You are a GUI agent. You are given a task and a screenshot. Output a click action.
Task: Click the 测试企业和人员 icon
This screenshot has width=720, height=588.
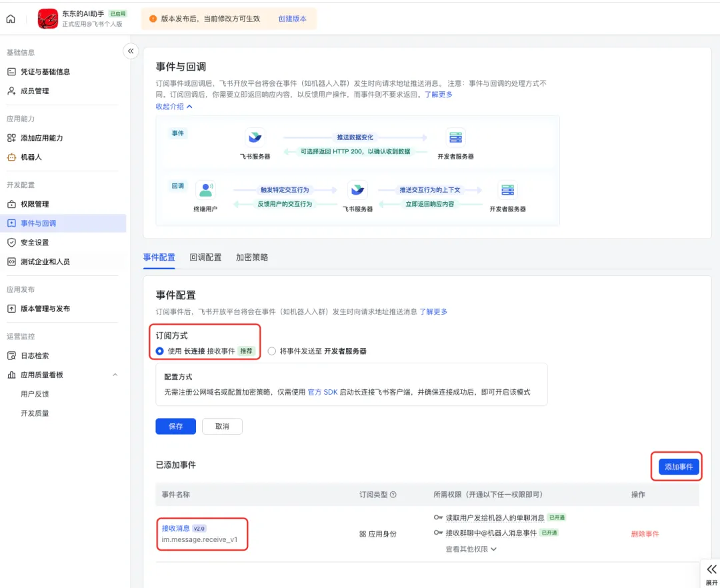[x=11, y=261]
